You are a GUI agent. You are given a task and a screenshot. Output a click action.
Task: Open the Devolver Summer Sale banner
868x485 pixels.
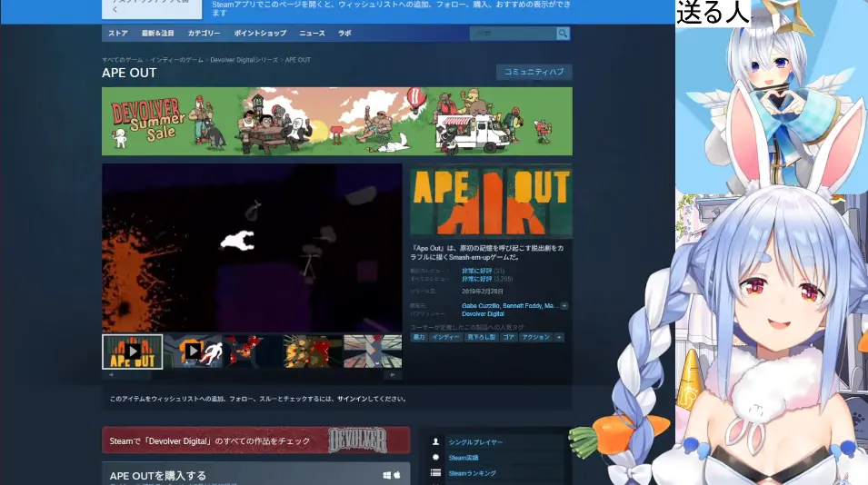337,121
